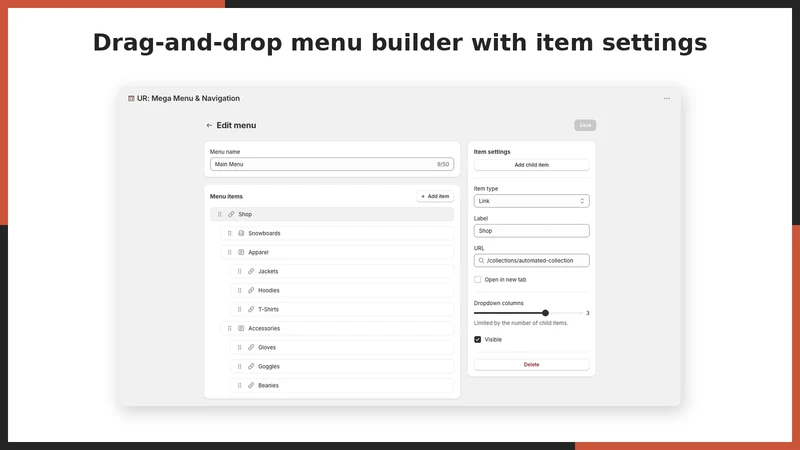Select the Shop menu item

pos(332,214)
